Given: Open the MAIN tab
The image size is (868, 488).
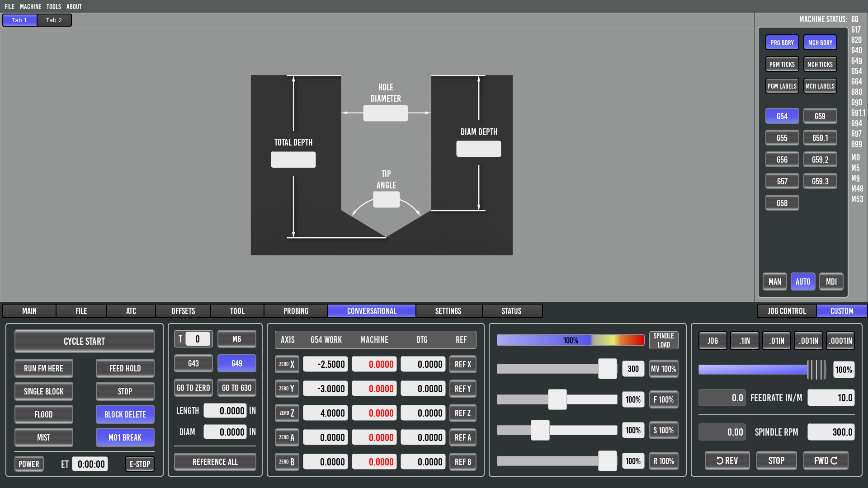Looking at the screenshot, I should 29,311.
